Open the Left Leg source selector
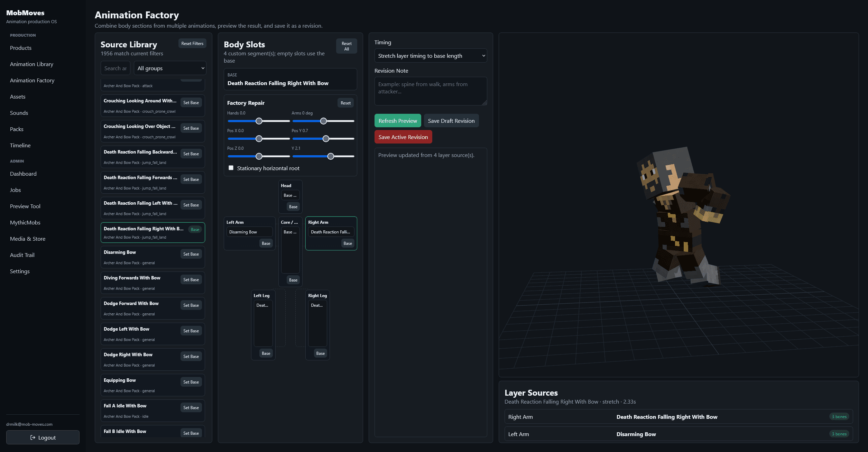 263,323
